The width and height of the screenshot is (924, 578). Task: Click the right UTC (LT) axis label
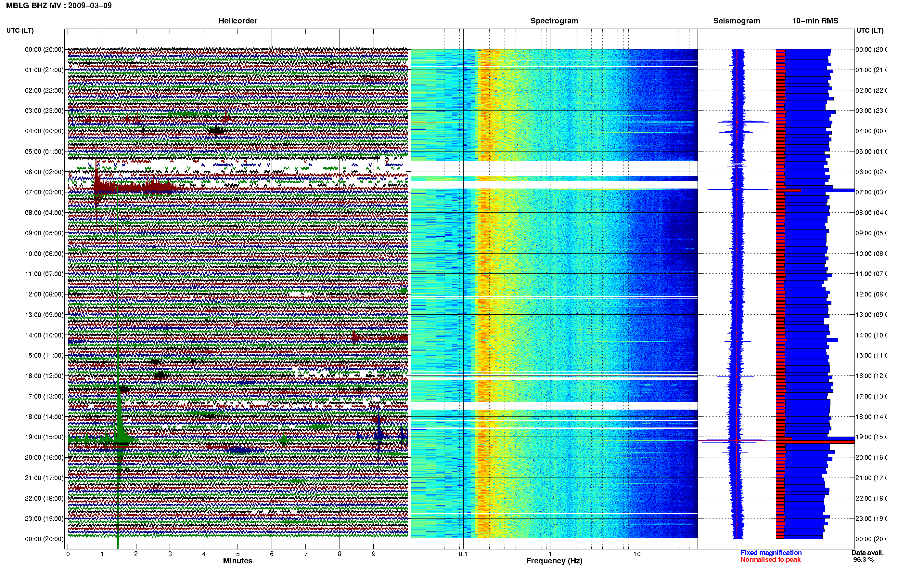(x=870, y=31)
